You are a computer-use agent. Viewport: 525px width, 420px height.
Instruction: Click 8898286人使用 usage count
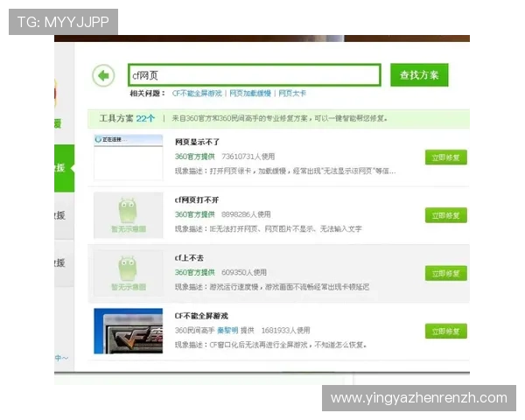point(246,214)
